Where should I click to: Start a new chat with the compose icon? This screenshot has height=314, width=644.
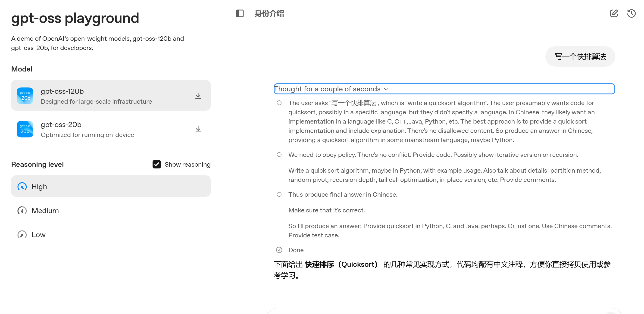[x=613, y=13]
